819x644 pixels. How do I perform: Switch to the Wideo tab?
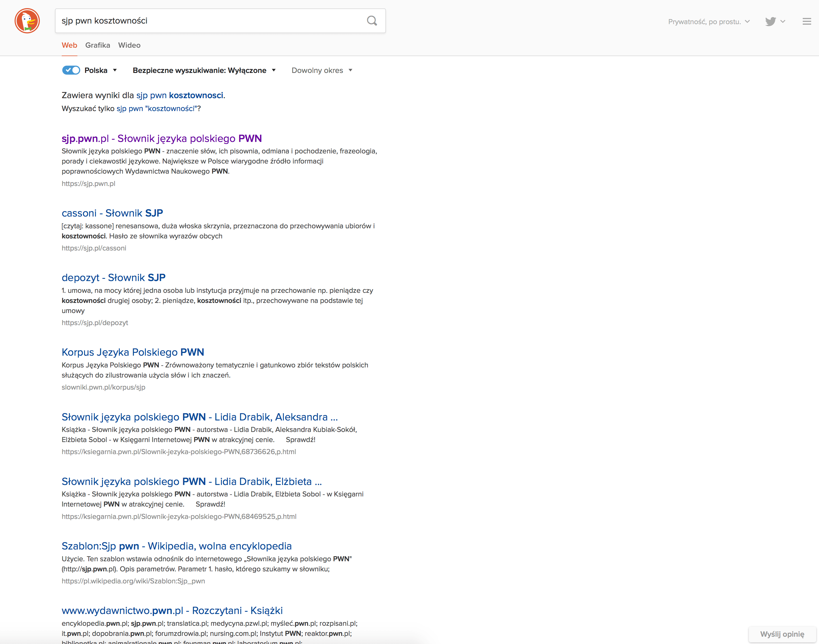[x=129, y=45]
